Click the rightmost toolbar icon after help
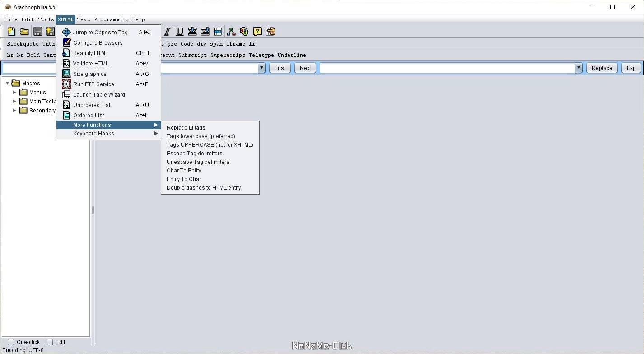644x354 pixels. point(270,32)
